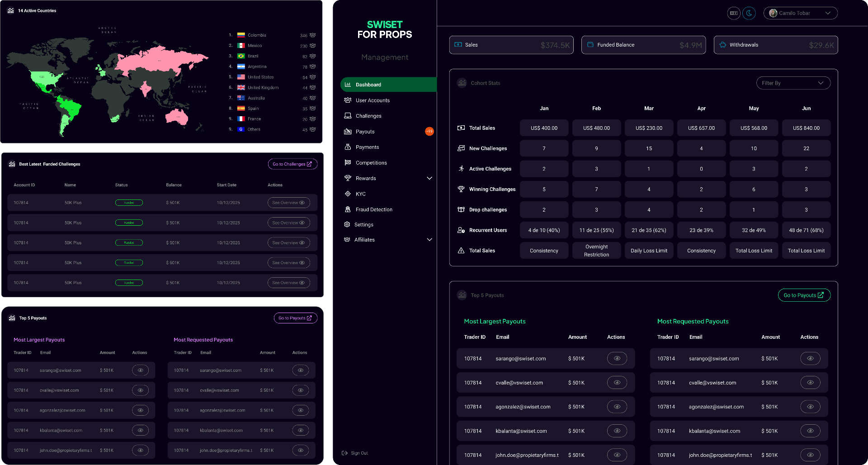This screenshot has width=868, height=465.
Task: Click the Brazil flag in country list
Action: pos(241,56)
